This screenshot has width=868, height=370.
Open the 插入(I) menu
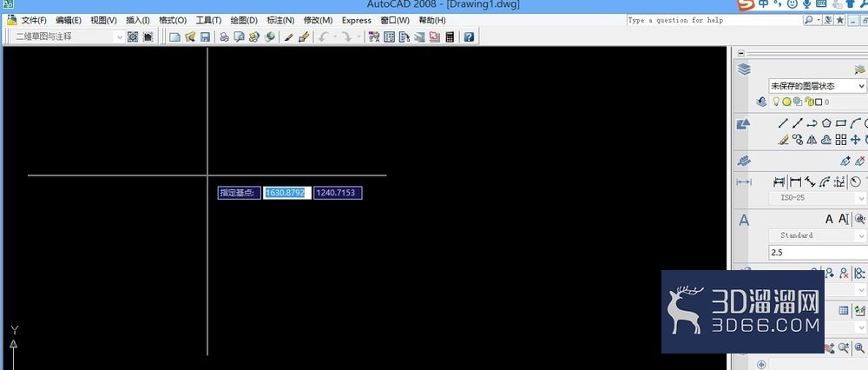[x=138, y=21]
